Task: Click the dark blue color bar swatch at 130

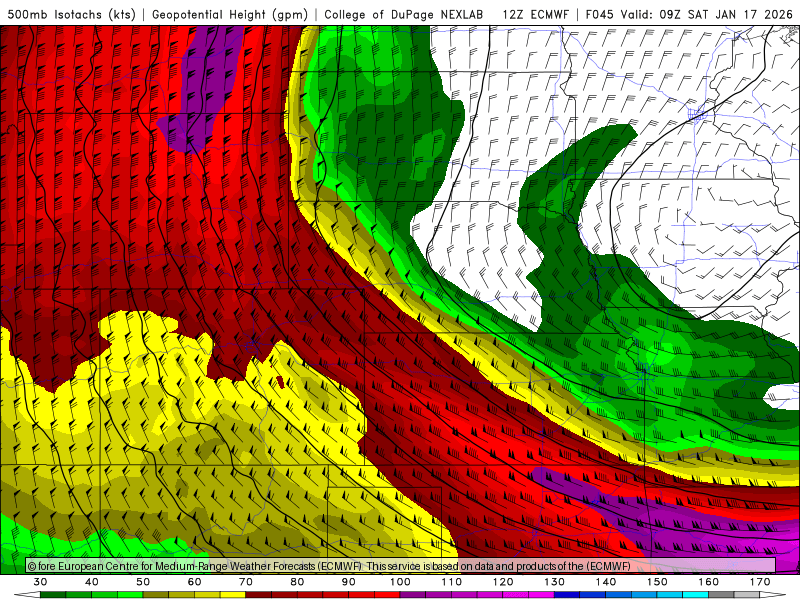Action: pyautogui.click(x=567, y=595)
